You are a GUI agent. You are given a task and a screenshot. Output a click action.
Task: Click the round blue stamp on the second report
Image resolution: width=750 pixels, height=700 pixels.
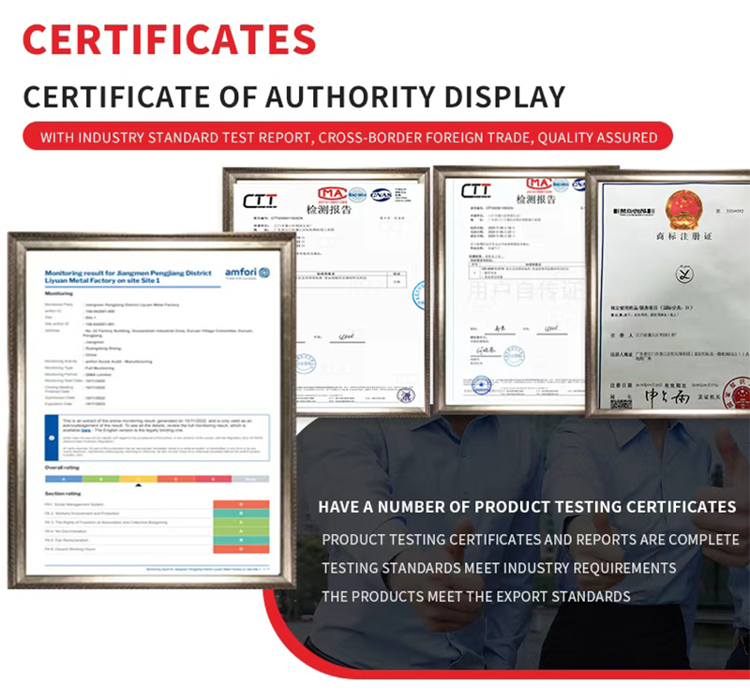[x=481, y=385]
